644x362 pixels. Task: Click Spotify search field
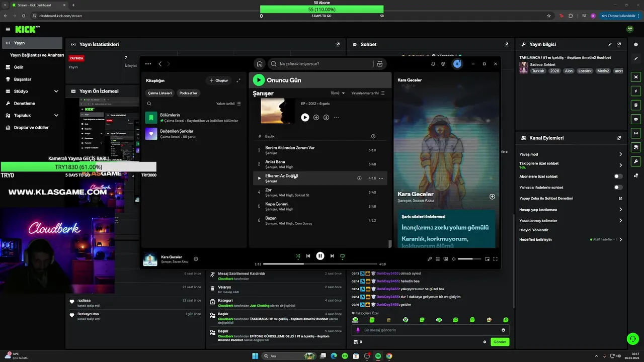[322, 64]
